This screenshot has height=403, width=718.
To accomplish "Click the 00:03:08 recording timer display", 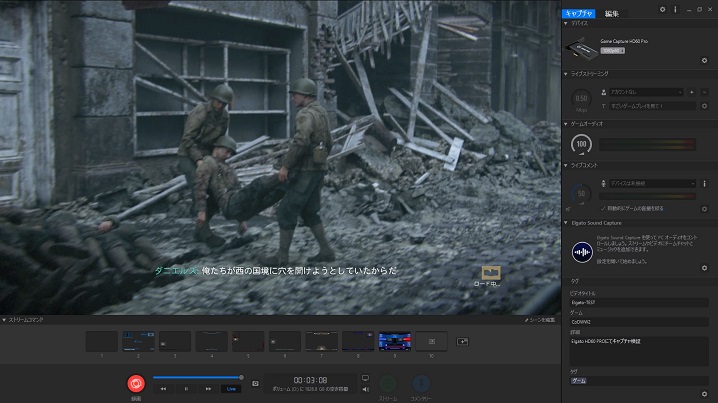I will pos(310,380).
